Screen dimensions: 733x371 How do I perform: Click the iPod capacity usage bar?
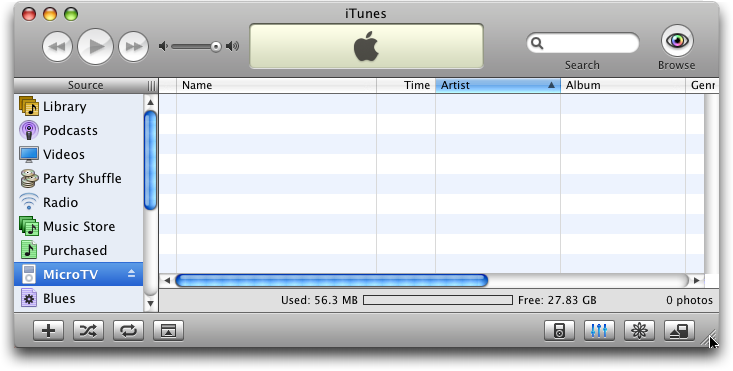point(438,300)
